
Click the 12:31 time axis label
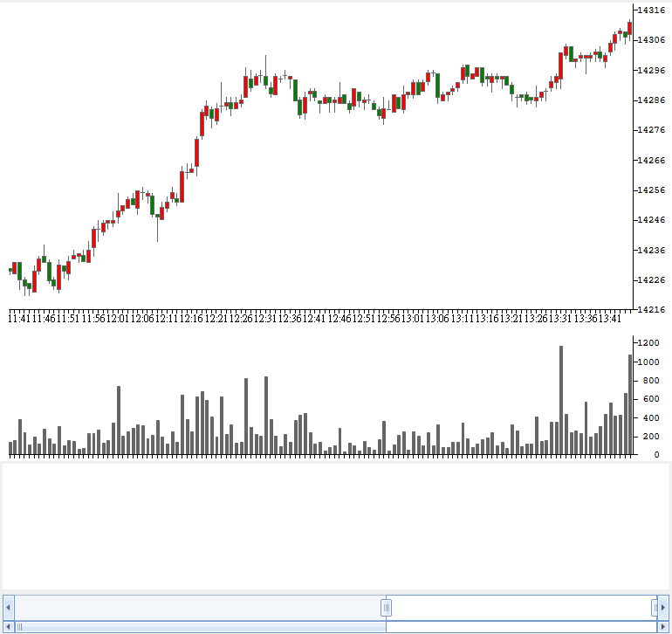tap(265, 318)
